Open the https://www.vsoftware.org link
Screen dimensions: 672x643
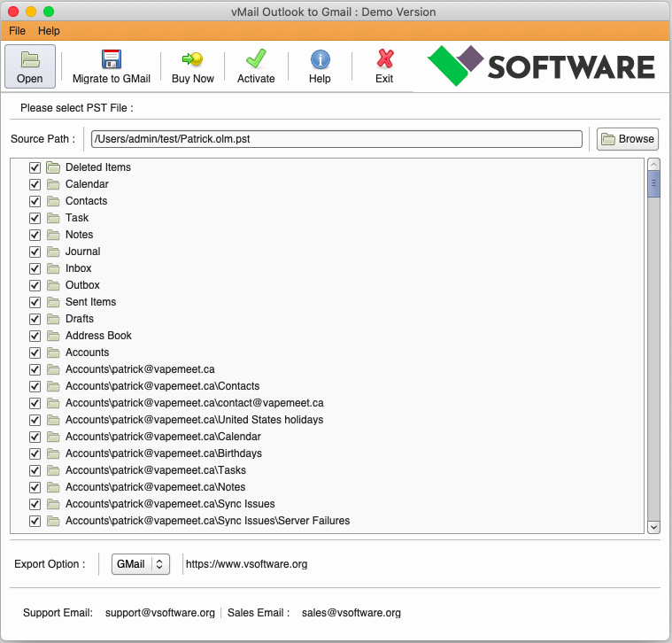[246, 564]
